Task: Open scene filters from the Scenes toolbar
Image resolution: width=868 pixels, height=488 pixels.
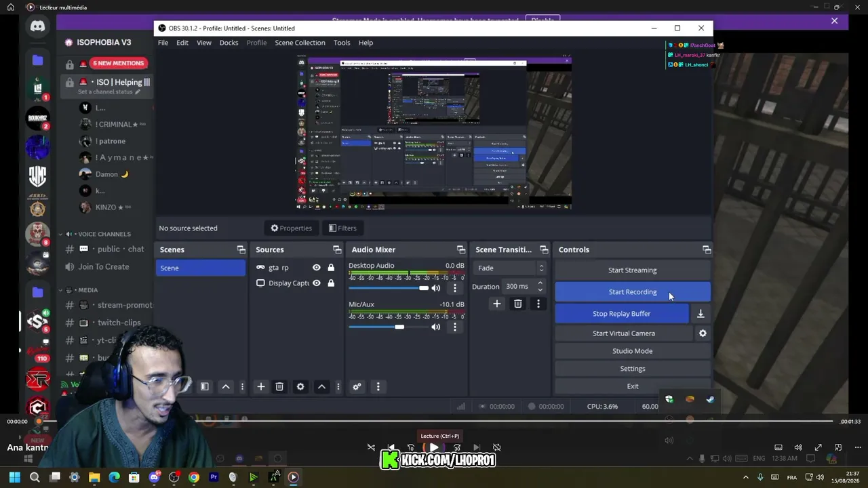Action: [205, 386]
